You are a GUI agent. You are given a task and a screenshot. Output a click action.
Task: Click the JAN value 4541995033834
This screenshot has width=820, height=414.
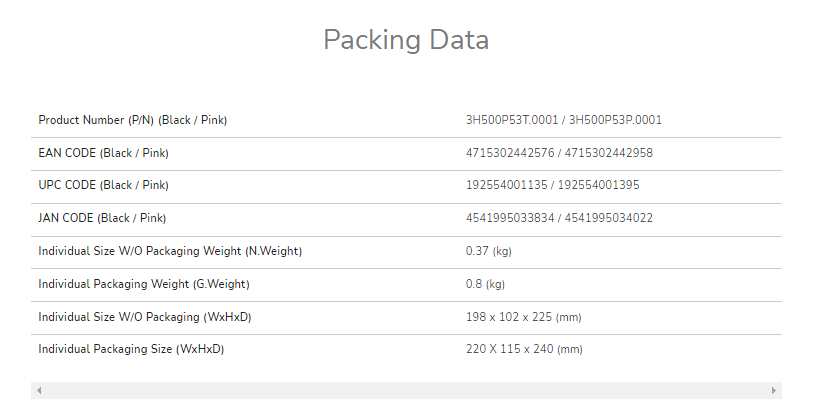[x=510, y=218]
